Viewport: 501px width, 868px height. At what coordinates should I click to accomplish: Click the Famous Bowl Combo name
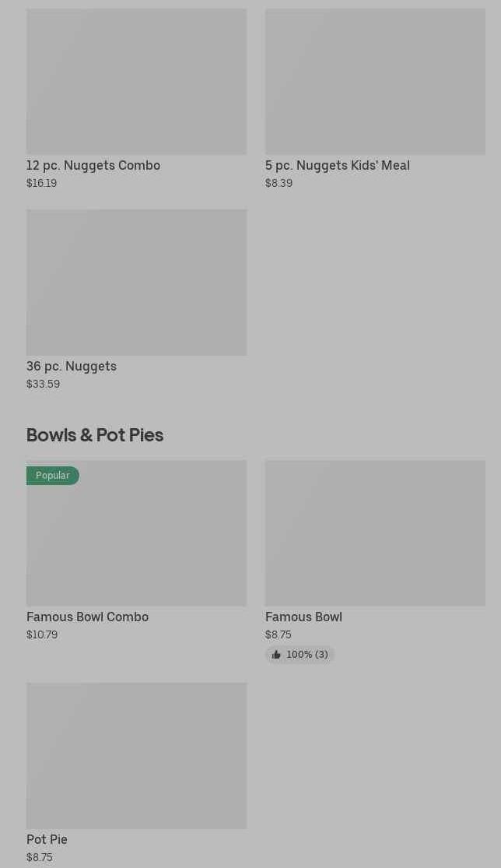[87, 617]
